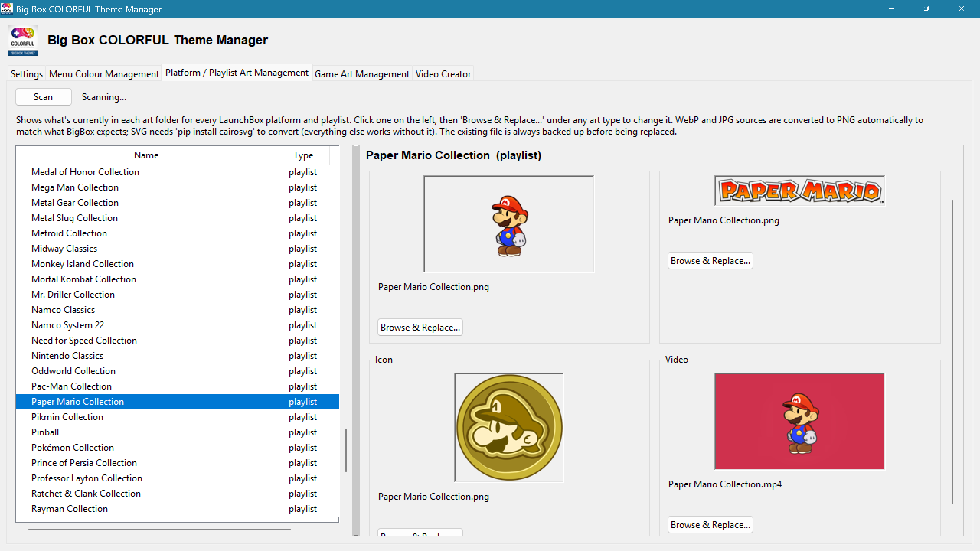This screenshot has height=551, width=980.
Task: Choose Namco System 22 row
Action: click(177, 325)
